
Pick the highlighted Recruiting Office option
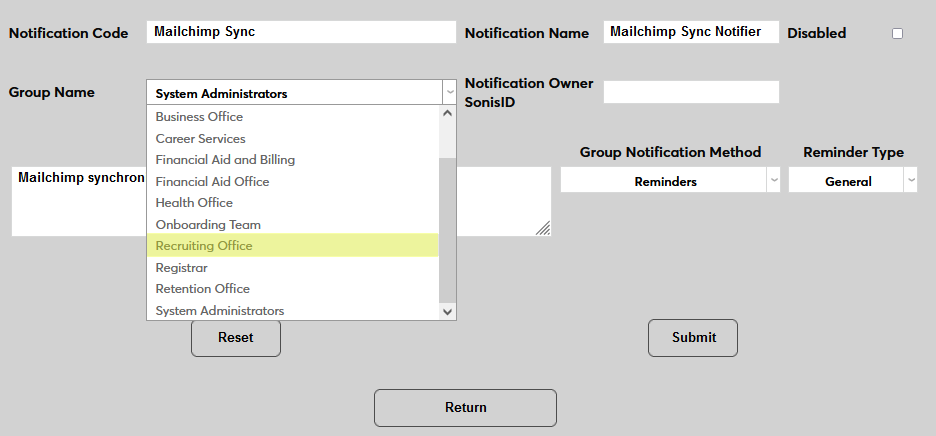click(x=292, y=245)
